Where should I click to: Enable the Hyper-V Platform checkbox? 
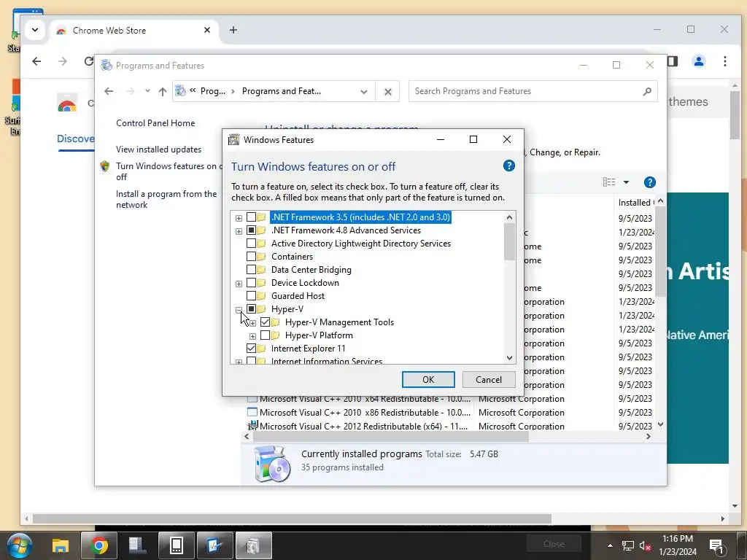[x=265, y=335]
